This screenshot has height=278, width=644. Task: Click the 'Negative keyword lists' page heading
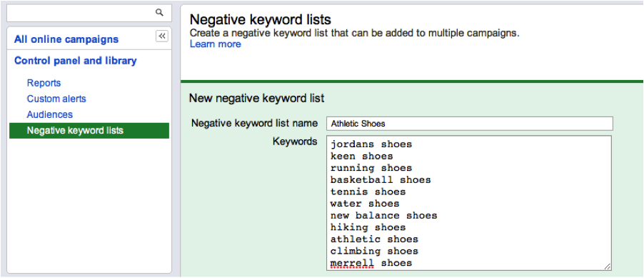coord(261,20)
